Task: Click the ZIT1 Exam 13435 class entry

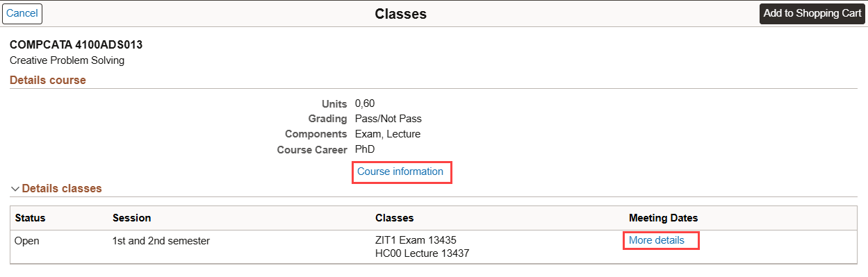Action: click(x=416, y=240)
